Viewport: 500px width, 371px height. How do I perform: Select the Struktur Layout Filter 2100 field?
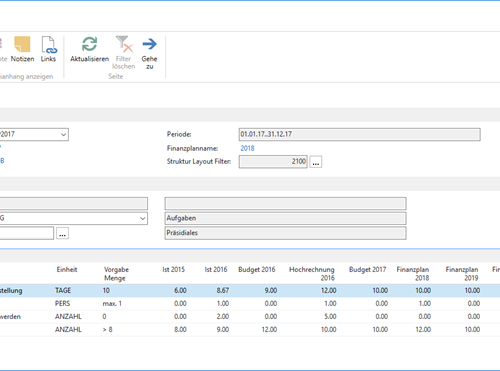click(x=273, y=162)
